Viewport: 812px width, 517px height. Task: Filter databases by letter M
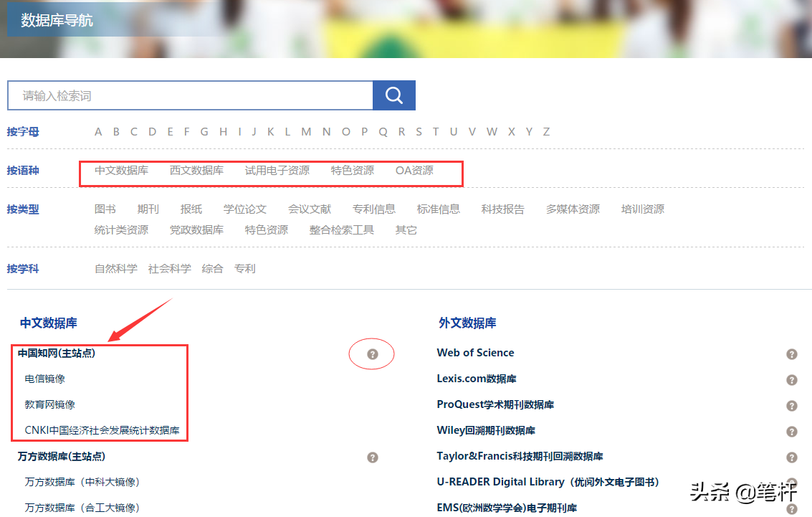coord(306,132)
